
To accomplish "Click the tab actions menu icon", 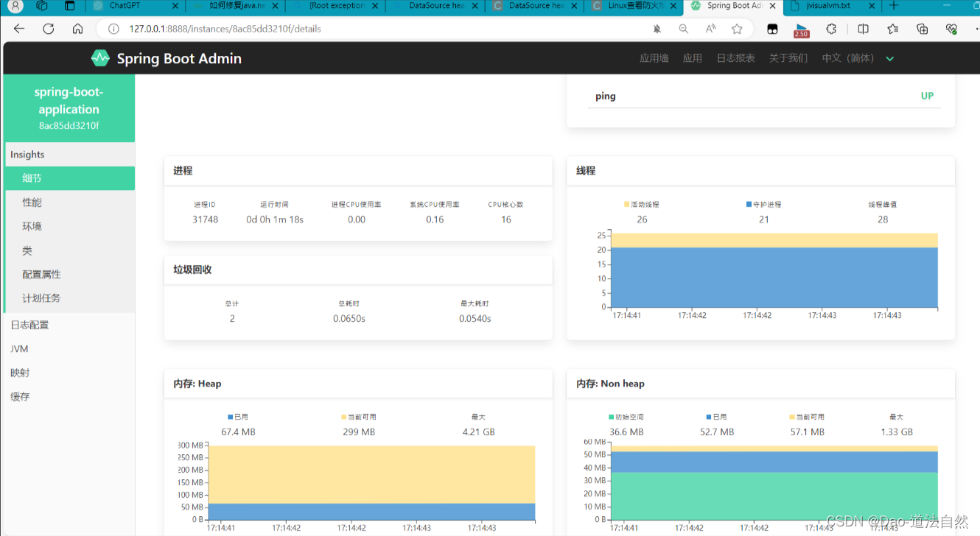I will click(69, 6).
